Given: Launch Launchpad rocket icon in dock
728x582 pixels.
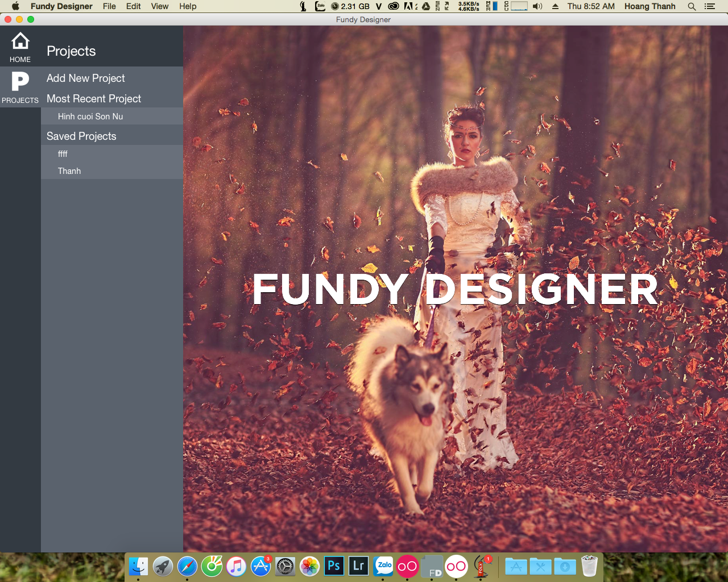Looking at the screenshot, I should 163,566.
